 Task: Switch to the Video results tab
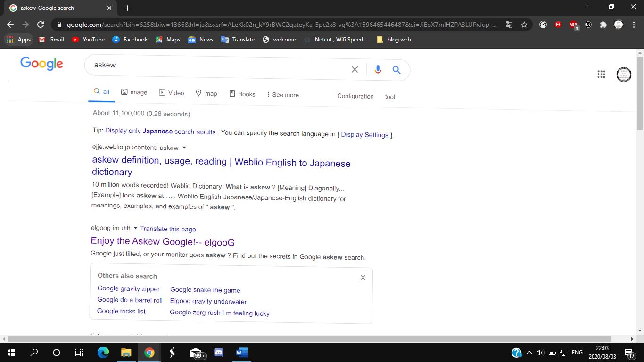pos(171,93)
